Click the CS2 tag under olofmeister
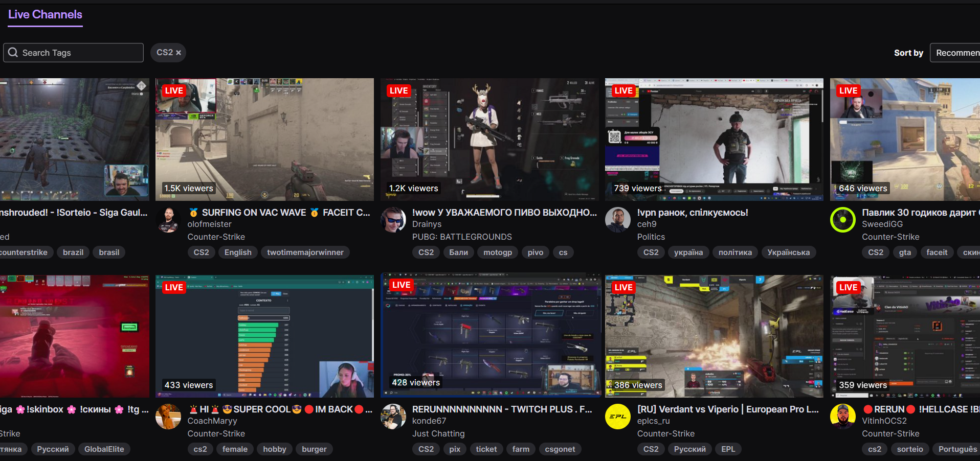Viewport: 980px width, 461px height. (x=201, y=252)
